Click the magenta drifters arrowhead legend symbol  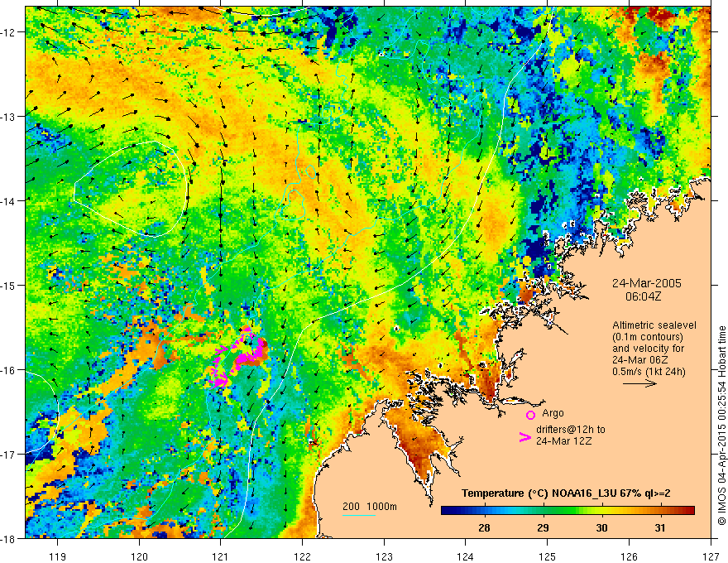pos(525,437)
